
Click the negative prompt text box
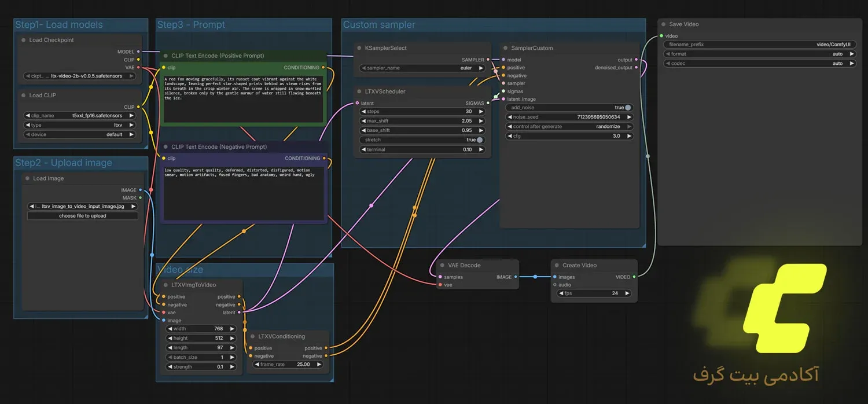tap(242, 193)
